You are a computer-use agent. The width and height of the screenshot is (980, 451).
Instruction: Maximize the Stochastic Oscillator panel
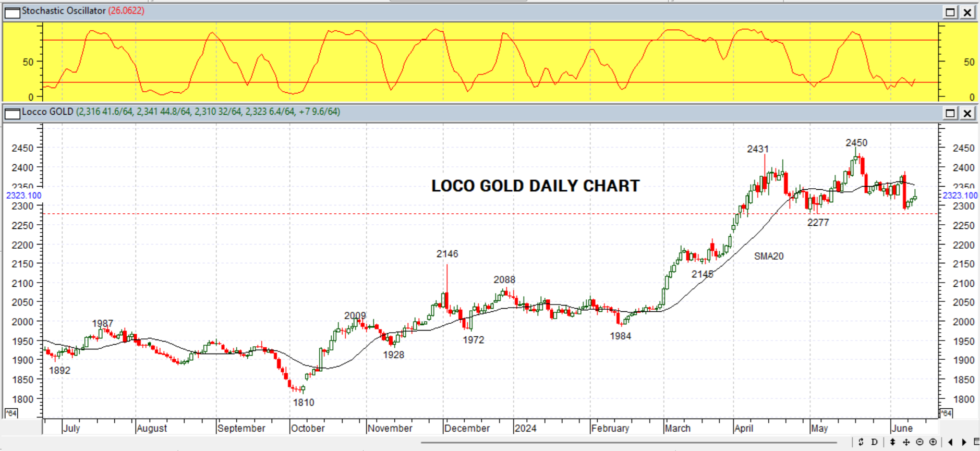tap(950, 12)
